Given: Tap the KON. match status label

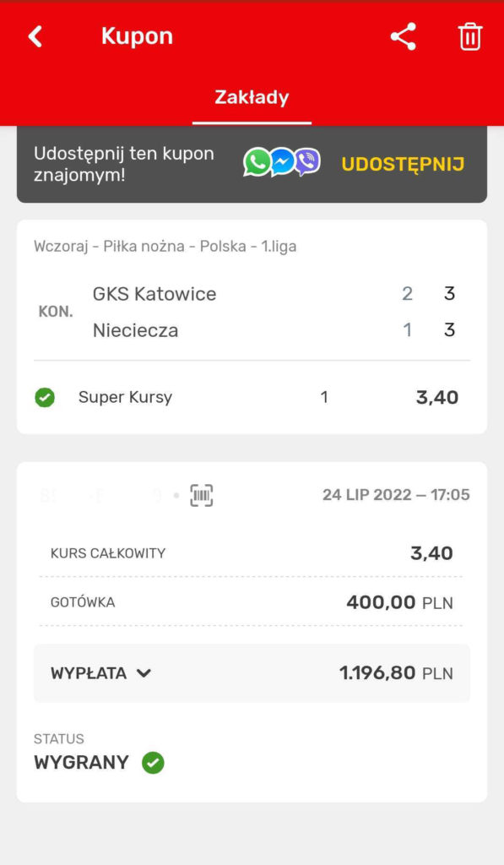Looking at the screenshot, I should (x=56, y=312).
